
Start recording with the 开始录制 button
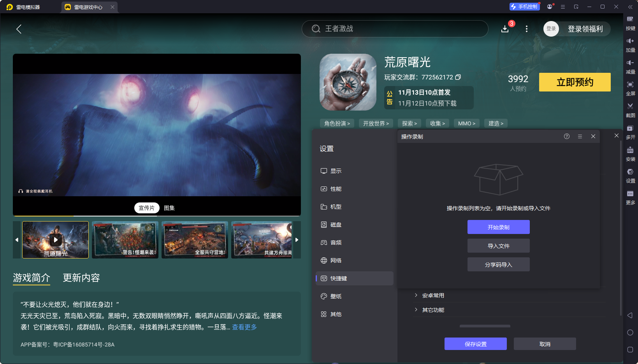click(498, 227)
